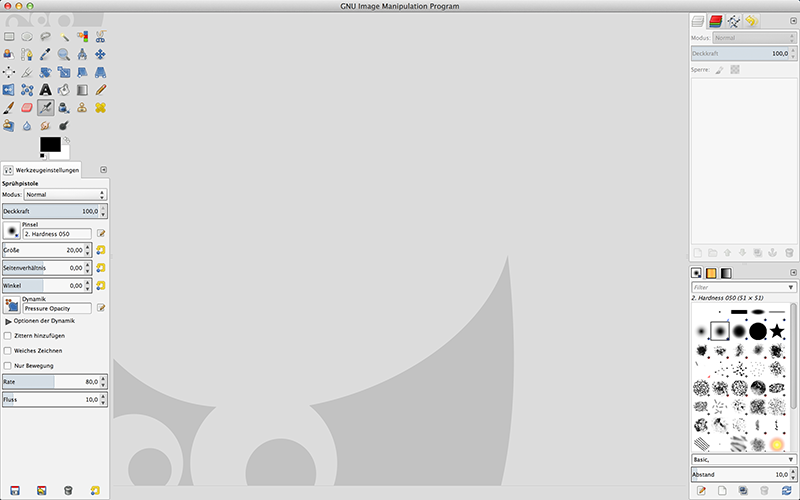Enable the Nur Bewegung checkbox
The image size is (800, 500).
click(8, 365)
